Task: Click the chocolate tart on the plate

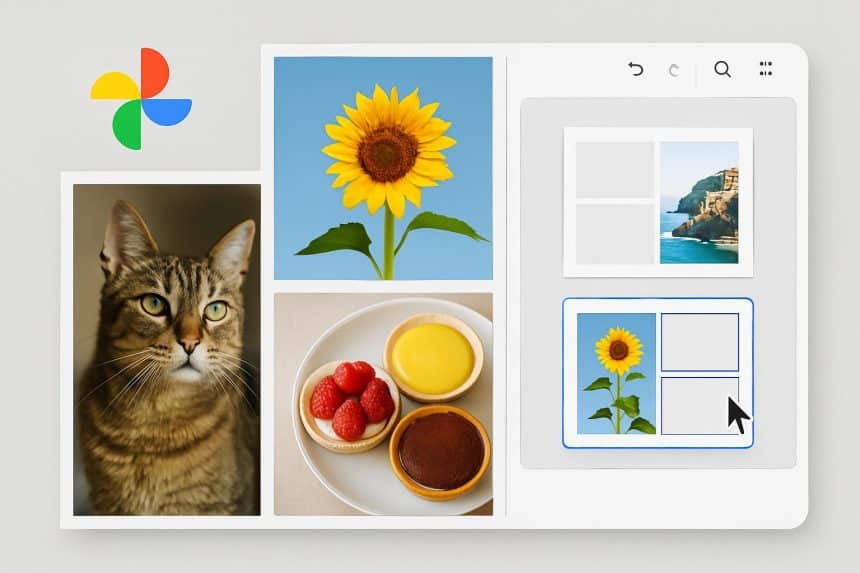Action: [x=440, y=451]
